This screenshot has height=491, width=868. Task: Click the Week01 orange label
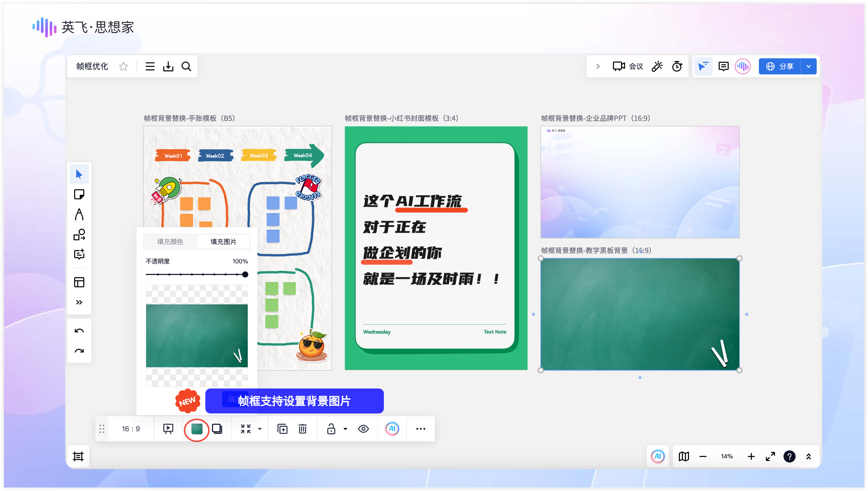(173, 155)
